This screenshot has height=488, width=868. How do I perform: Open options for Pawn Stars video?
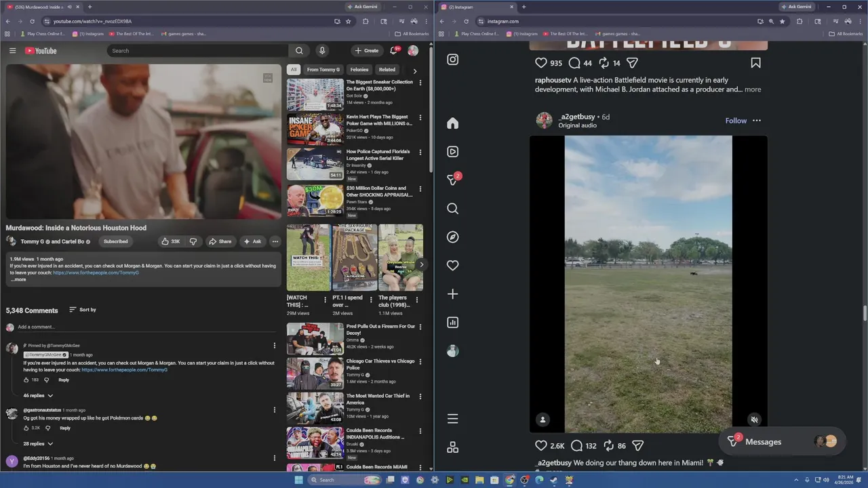coord(420,189)
